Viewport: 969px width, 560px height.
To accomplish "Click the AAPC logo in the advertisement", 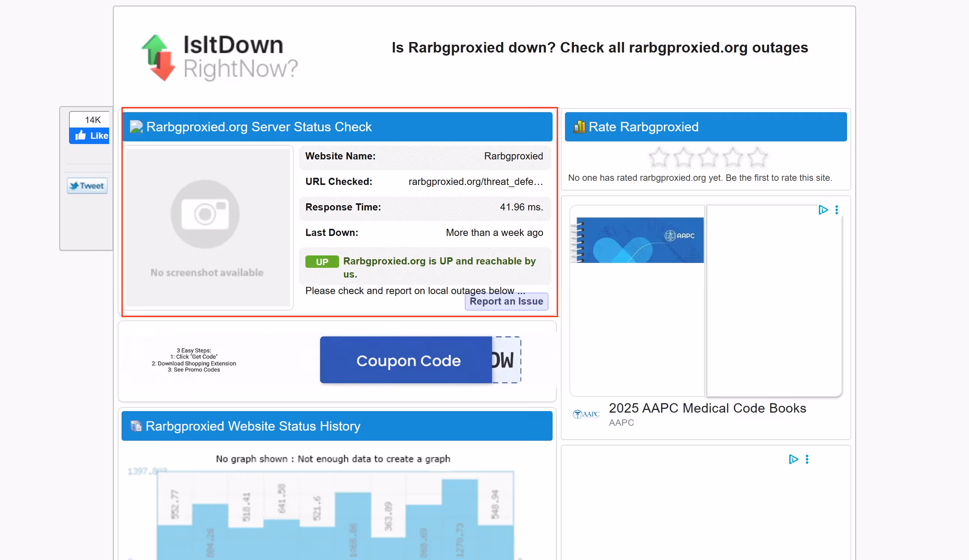I will click(585, 414).
